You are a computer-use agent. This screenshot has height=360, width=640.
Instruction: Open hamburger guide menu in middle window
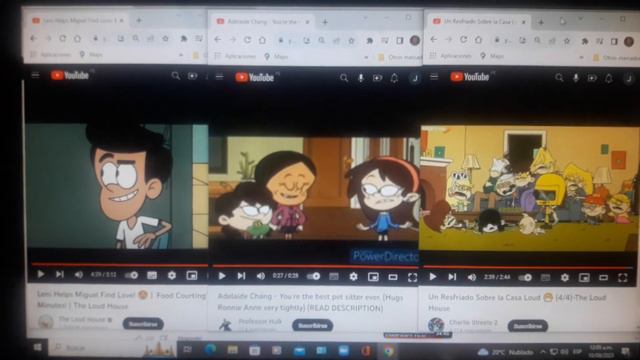click(220, 77)
